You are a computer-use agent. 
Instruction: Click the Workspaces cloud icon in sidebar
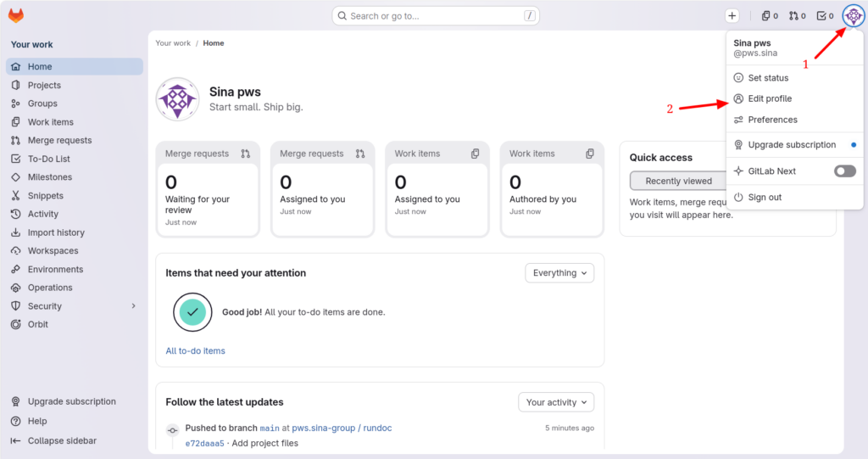click(16, 250)
